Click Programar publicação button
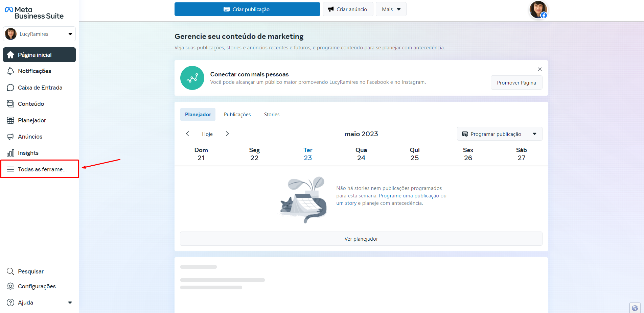This screenshot has width=644, height=313. [492, 134]
